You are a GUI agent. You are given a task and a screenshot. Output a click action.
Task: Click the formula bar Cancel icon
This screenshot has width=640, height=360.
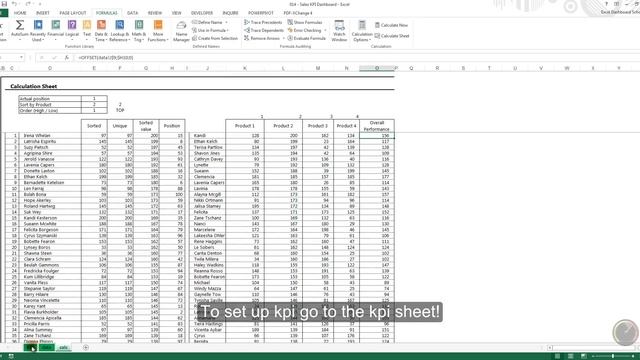coord(41,58)
